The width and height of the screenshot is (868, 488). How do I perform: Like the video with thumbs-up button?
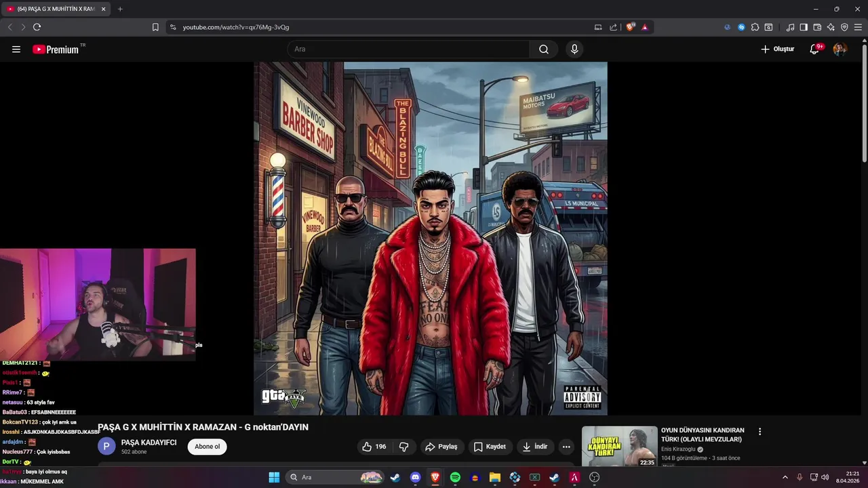tap(374, 447)
